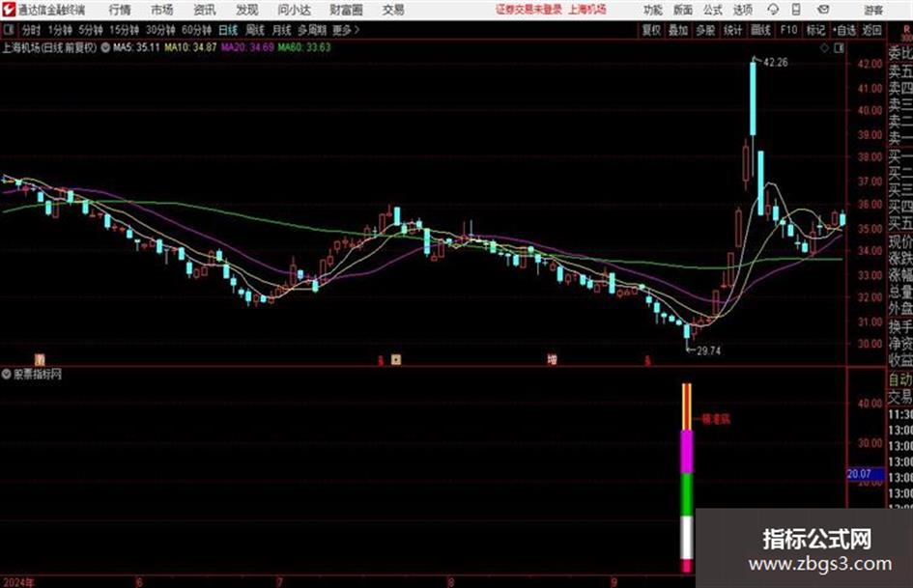Open the 资讯 menu
This screenshot has height=588, width=913.
pos(205,10)
